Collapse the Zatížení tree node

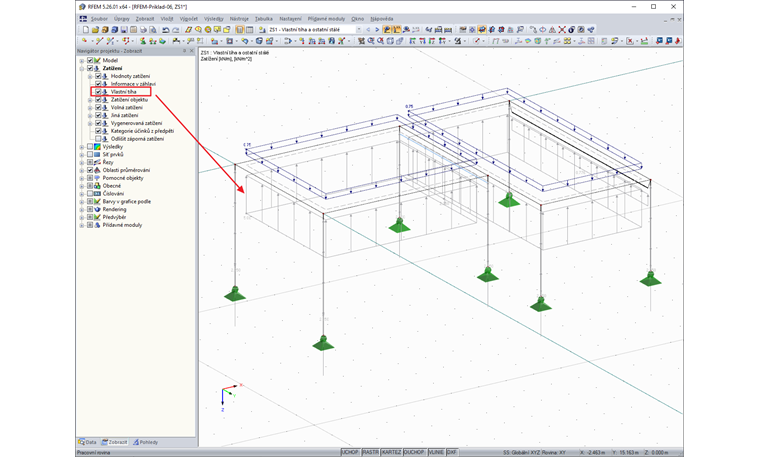pos(82,68)
